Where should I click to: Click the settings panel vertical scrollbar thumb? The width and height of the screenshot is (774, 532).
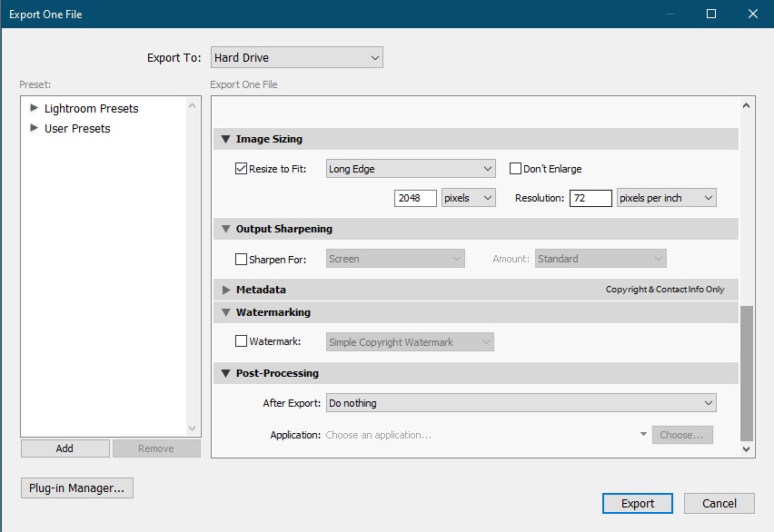tap(747, 372)
